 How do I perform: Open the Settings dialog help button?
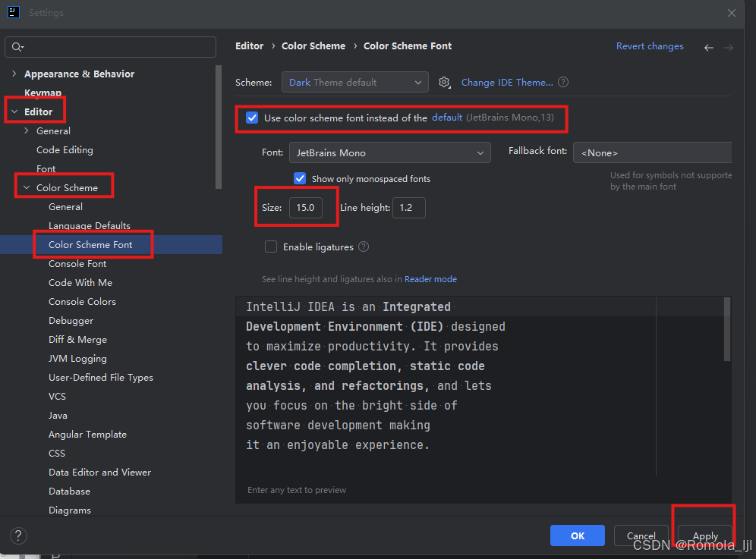18,535
